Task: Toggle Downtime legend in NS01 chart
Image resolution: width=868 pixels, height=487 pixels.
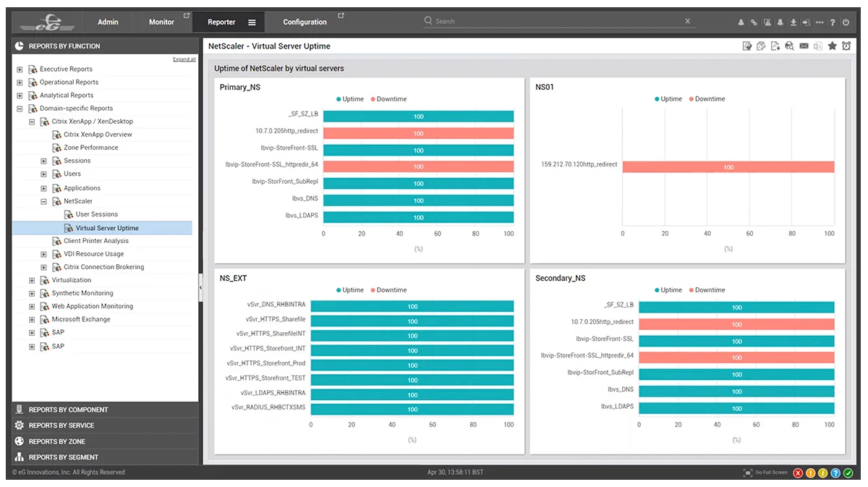Action: coord(707,99)
